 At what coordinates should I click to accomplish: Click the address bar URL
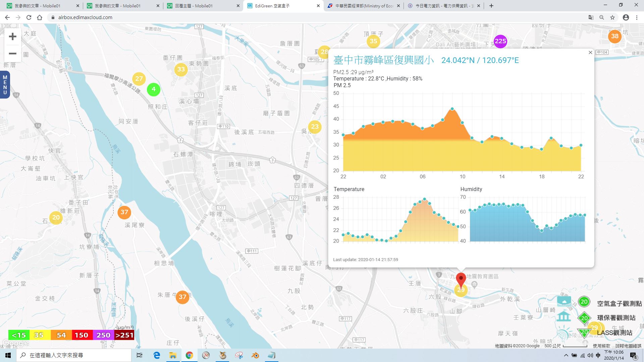coord(85,17)
